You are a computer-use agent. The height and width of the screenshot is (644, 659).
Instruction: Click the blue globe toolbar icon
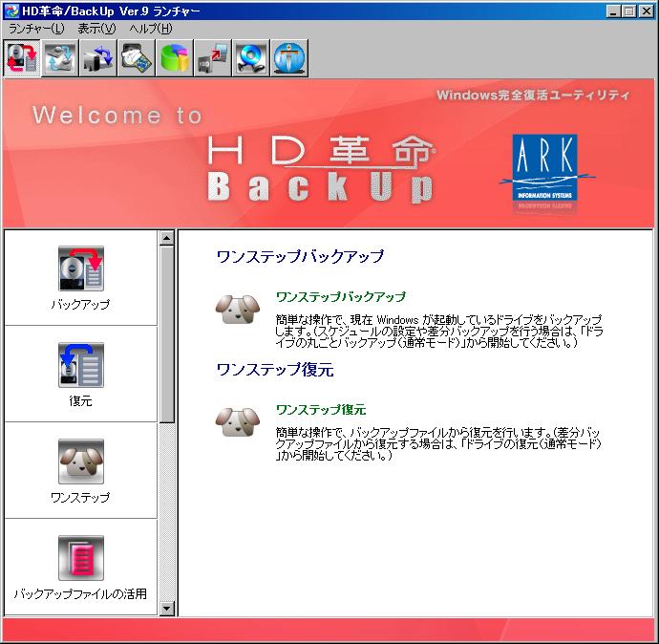point(289,58)
